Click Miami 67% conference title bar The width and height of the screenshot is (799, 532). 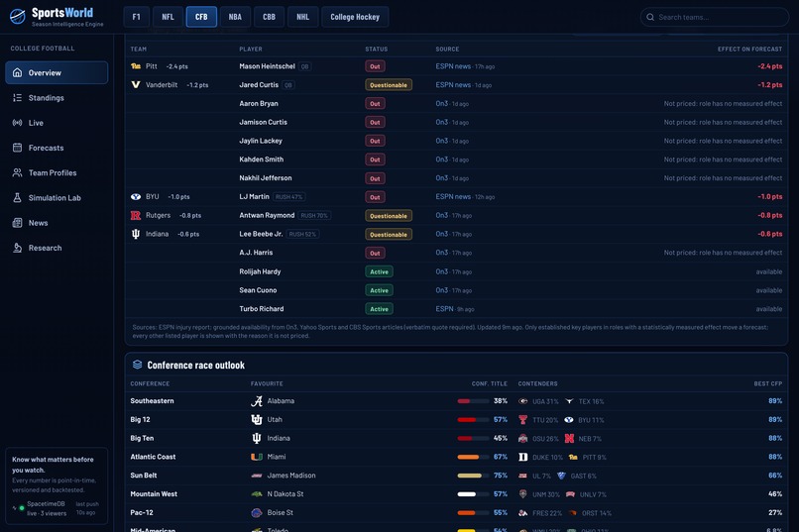(x=473, y=457)
